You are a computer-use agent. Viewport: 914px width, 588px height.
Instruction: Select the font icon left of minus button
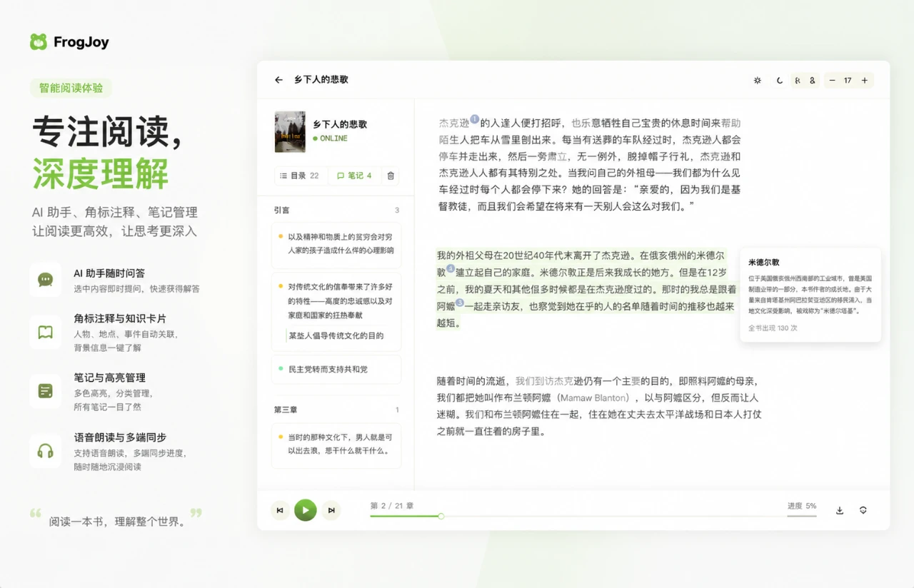(x=813, y=81)
